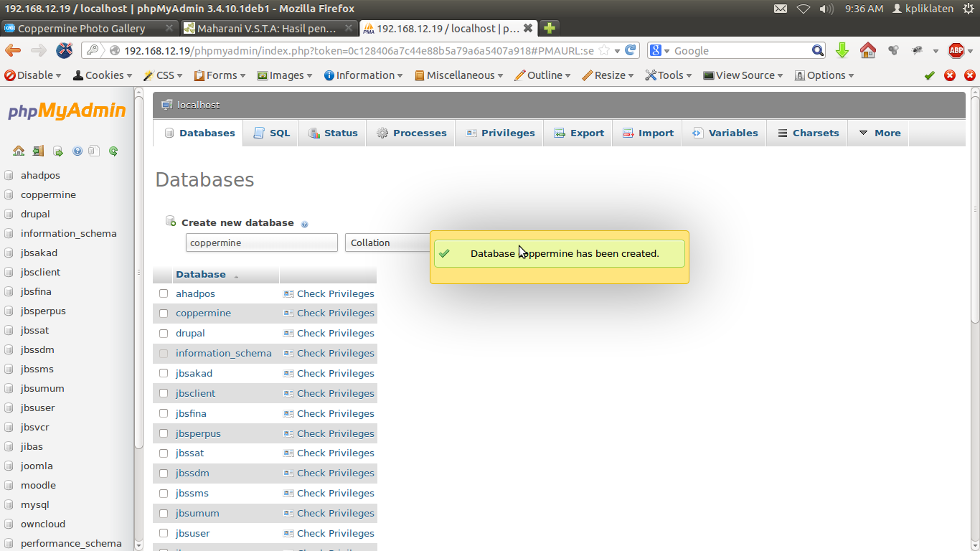Dismiss the 'Database coppermine has been created' message
Screen dimensions: 980x551
[560, 254]
